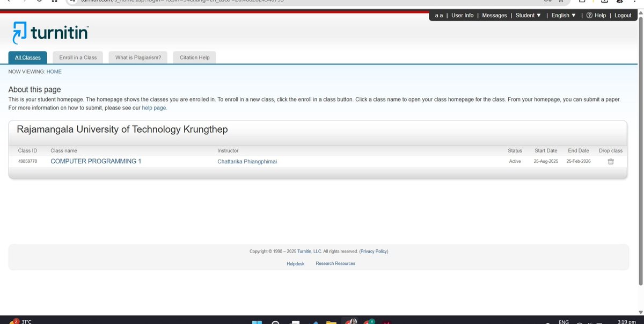Click the user name "a a"
The image size is (644, 324).
[x=439, y=16]
